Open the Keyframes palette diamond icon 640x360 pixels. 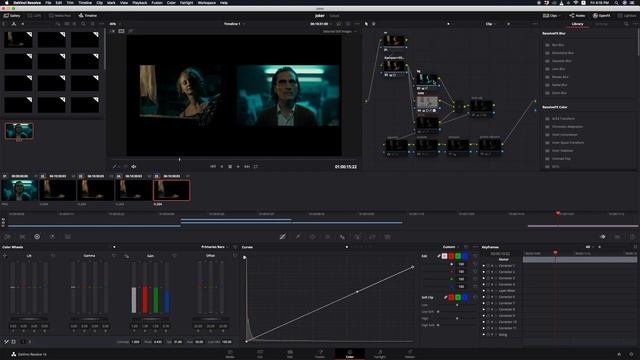tap(603, 237)
